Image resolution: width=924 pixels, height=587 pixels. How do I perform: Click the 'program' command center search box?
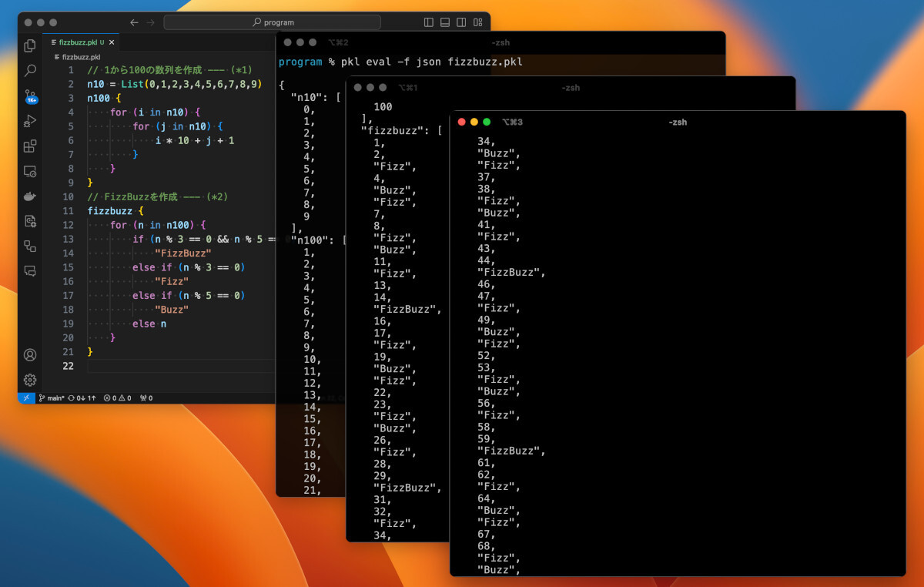click(x=272, y=22)
